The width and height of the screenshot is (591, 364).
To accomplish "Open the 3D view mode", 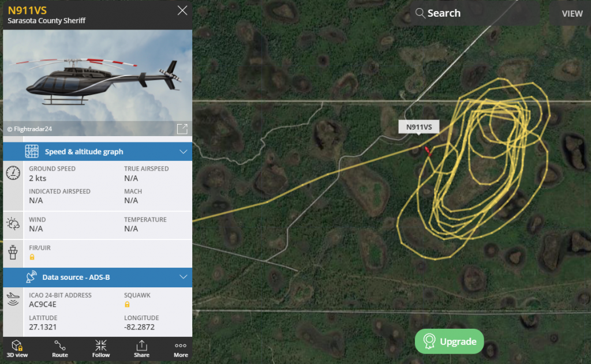I will [17, 348].
